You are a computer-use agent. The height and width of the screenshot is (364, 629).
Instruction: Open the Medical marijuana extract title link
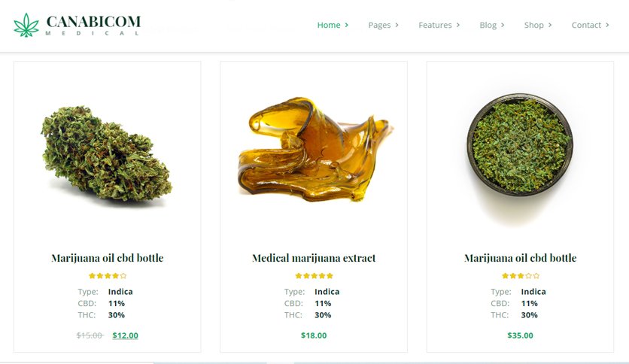[314, 258]
